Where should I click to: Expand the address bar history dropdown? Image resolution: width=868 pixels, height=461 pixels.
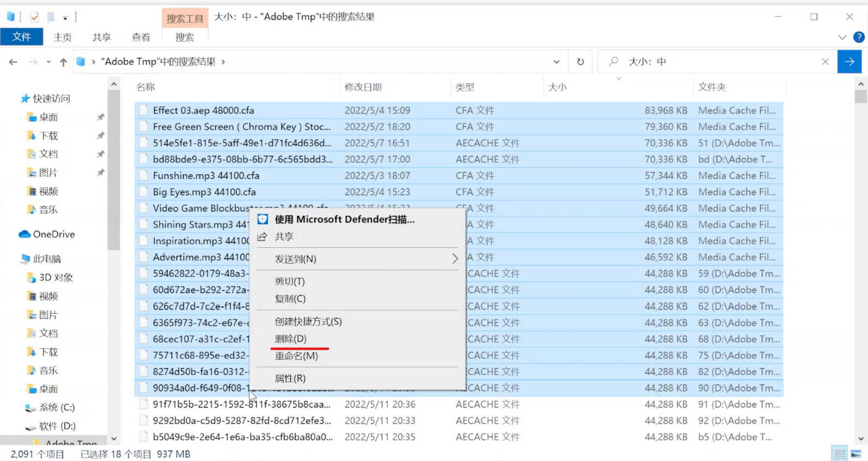[x=556, y=62]
